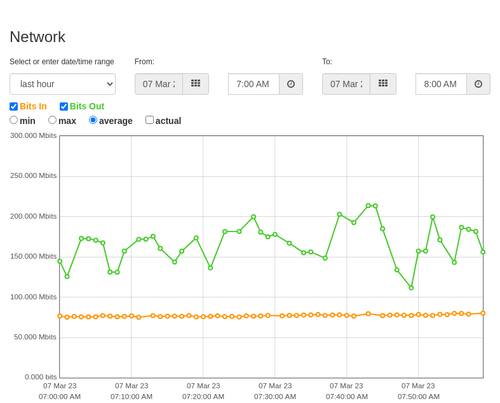
Task: Uncheck the Bits In checkbox
Action: (x=14, y=106)
